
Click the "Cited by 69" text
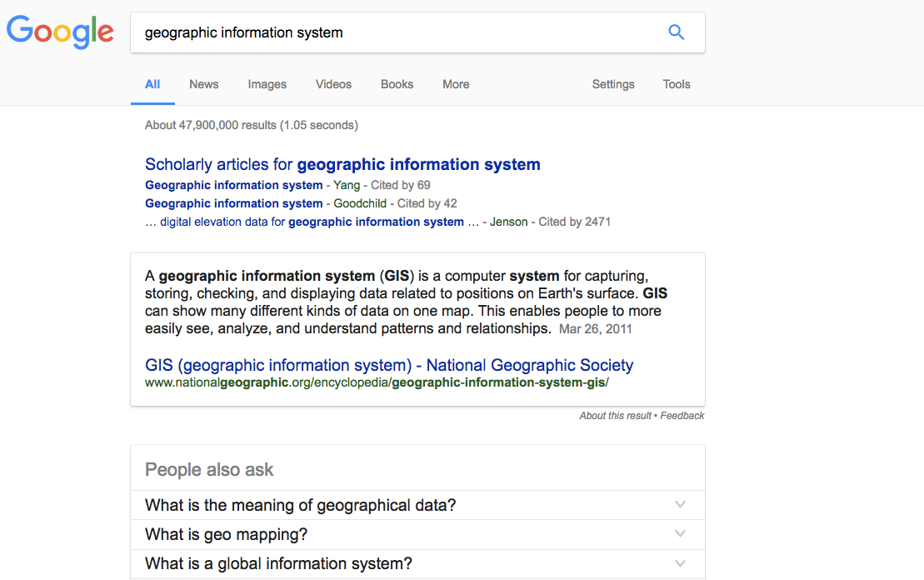point(401,185)
